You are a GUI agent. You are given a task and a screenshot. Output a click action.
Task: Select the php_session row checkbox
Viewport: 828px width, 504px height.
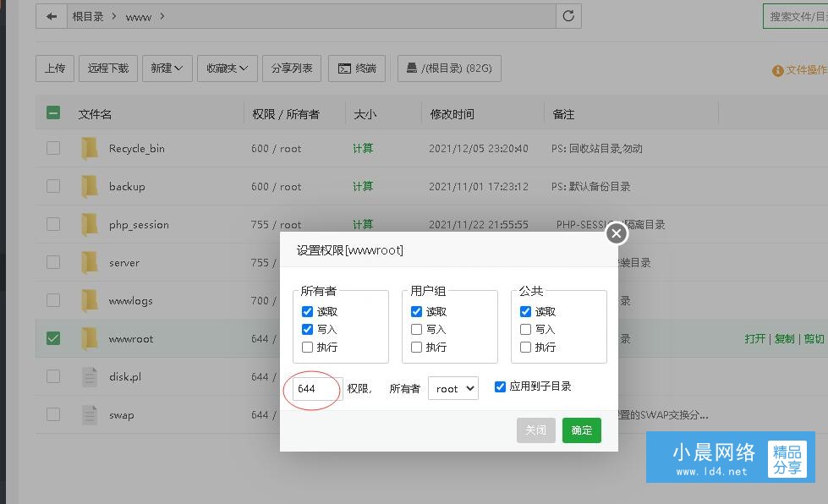point(53,224)
